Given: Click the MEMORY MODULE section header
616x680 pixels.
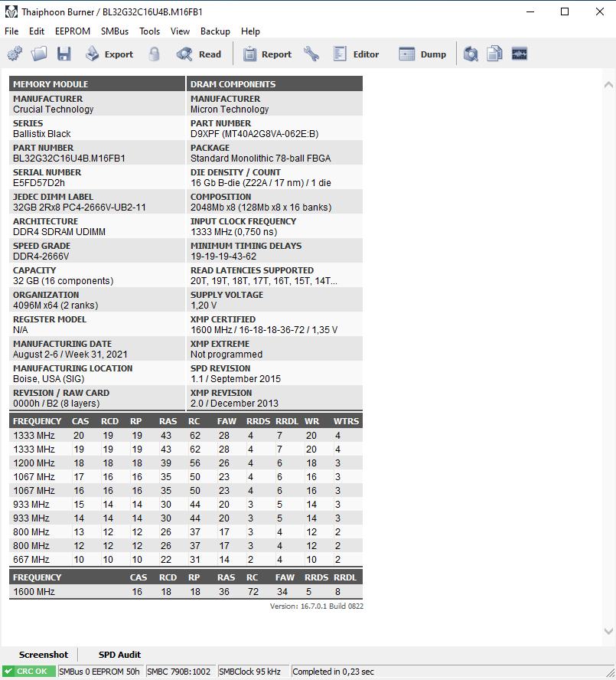Looking at the screenshot, I should point(97,83).
